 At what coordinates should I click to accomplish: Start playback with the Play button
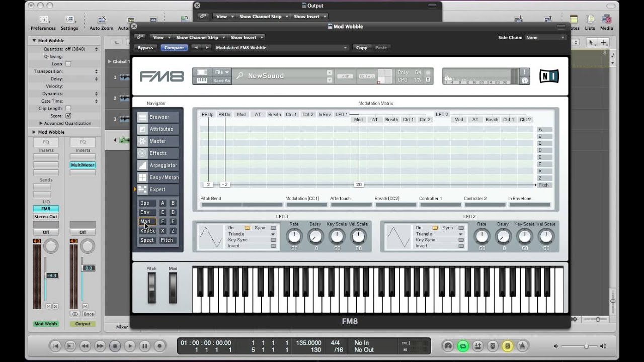tap(130, 346)
